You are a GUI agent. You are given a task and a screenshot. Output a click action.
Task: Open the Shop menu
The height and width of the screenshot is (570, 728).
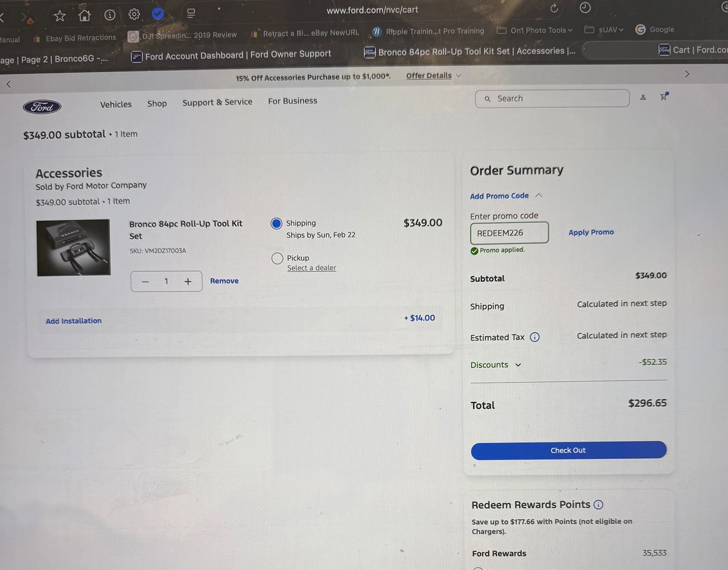157,103
